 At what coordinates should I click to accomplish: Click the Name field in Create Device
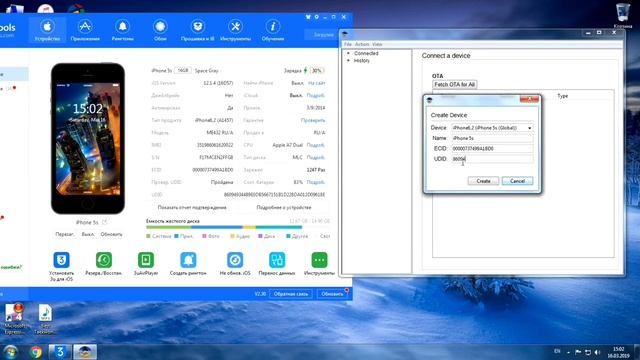pos(492,138)
